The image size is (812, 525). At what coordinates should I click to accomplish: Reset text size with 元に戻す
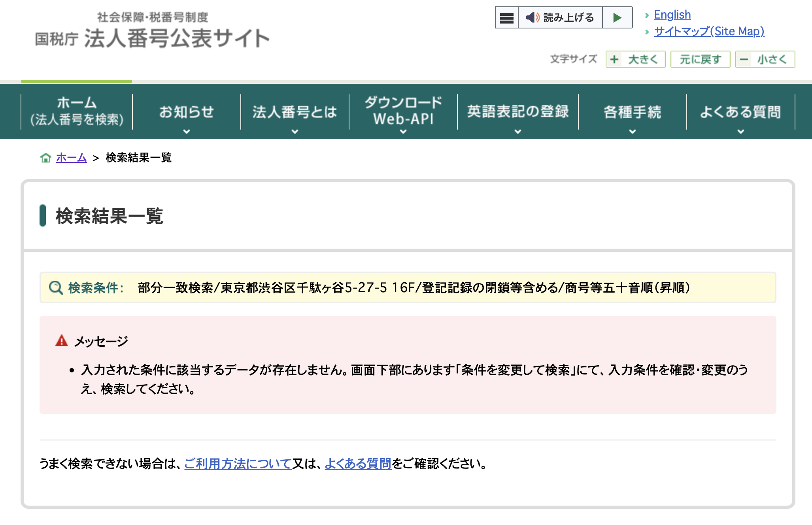click(700, 59)
